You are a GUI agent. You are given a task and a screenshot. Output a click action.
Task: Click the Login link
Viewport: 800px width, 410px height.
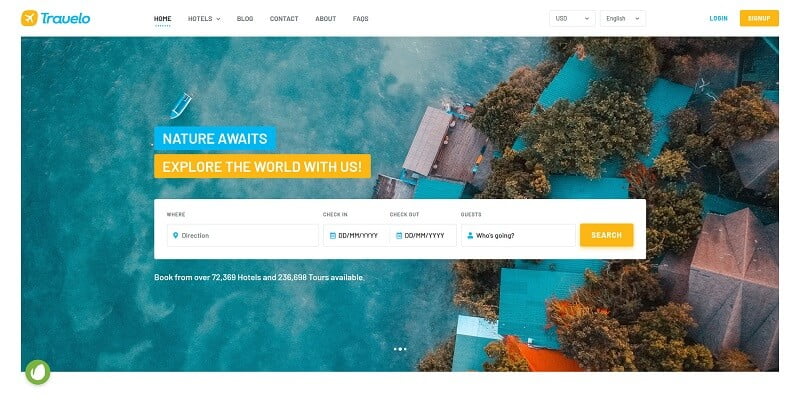coord(718,18)
